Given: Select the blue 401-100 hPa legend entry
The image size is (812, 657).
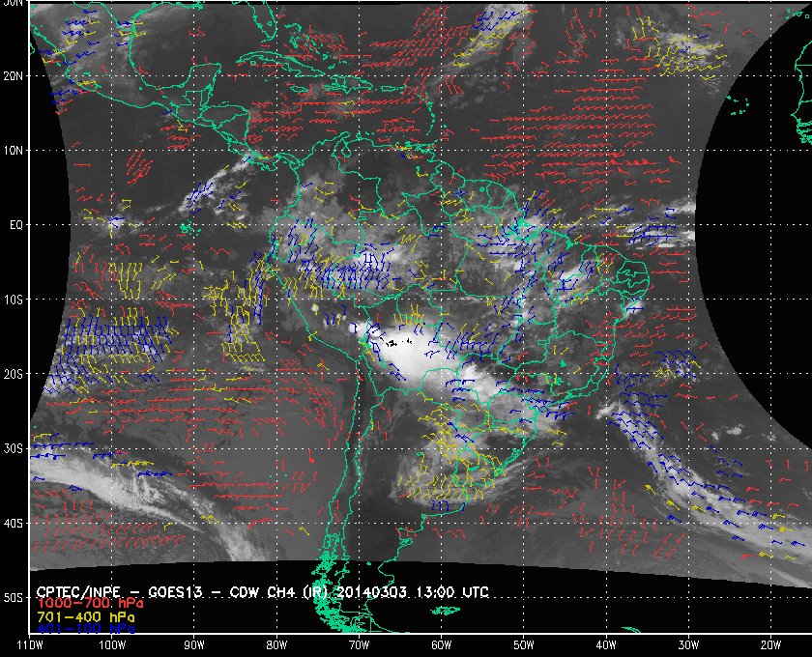Looking at the screenshot, I should [86, 629].
